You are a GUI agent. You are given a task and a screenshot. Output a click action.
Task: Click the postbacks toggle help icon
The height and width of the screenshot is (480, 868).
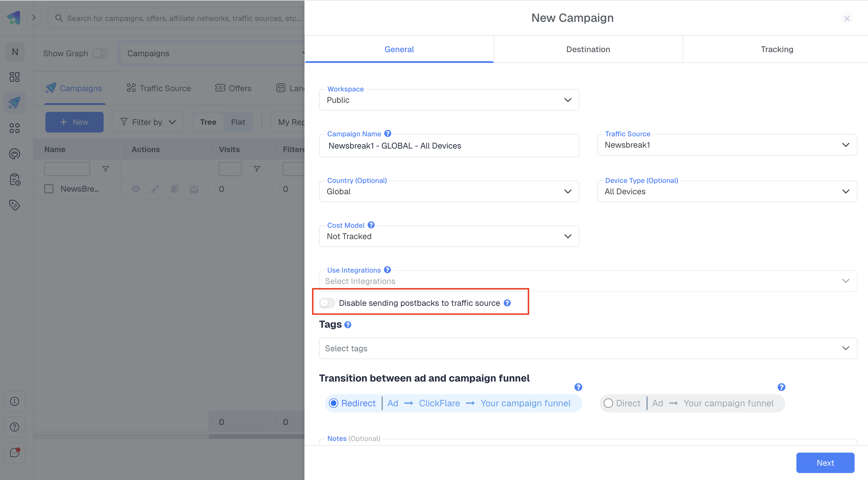pos(507,303)
